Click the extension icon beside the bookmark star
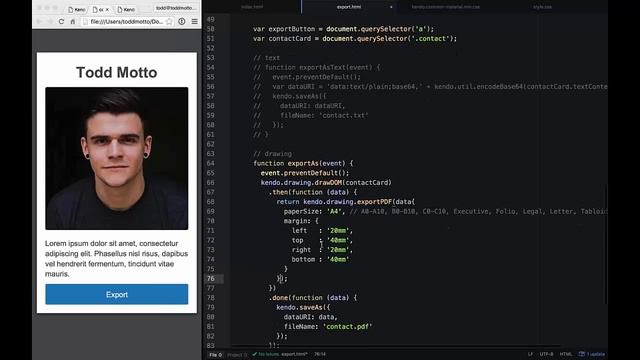The height and width of the screenshot is (360, 640). 182,22
